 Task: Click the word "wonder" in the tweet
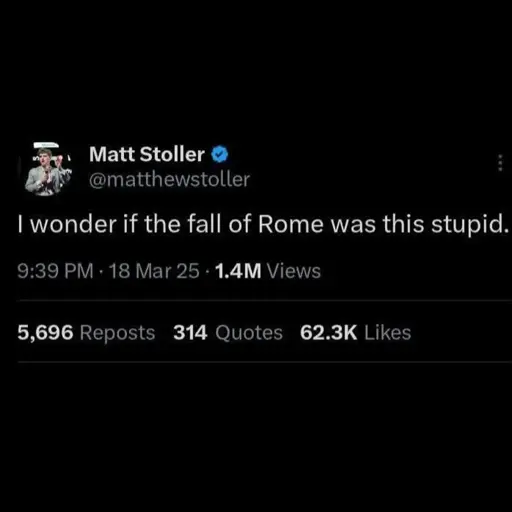pos(73,224)
